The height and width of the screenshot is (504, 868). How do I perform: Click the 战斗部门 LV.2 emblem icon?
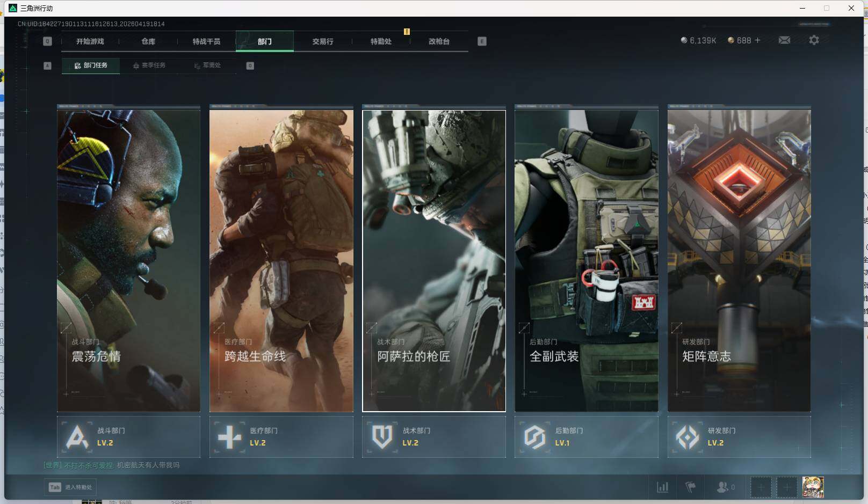tap(77, 437)
